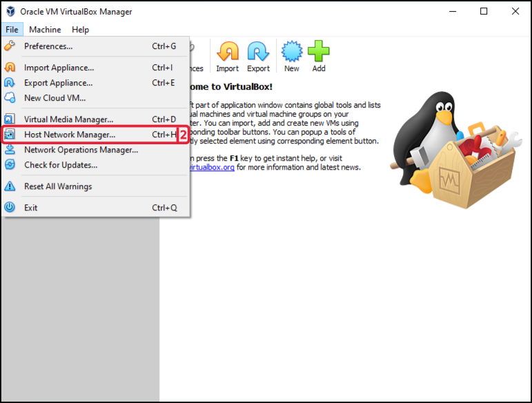Click the Reset All Warnings triangle icon
The width and height of the screenshot is (532, 403).
(10, 186)
